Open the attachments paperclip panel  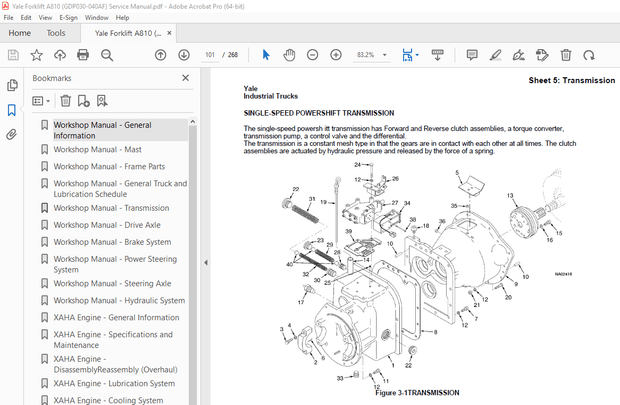tap(12, 134)
